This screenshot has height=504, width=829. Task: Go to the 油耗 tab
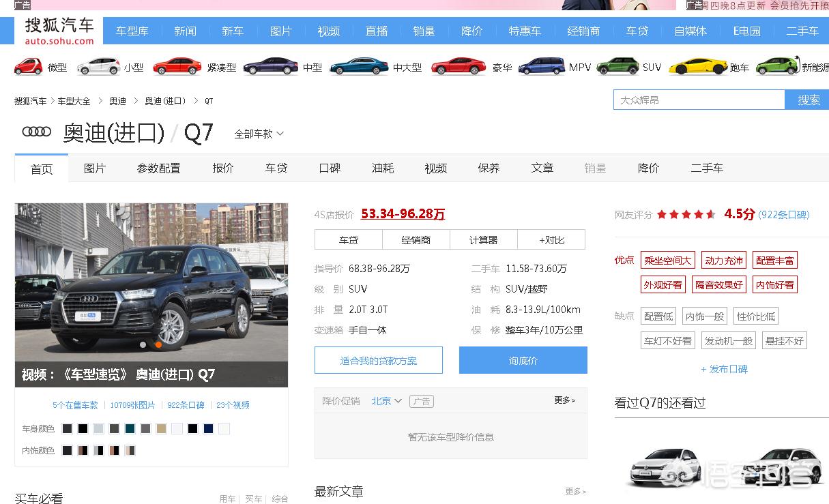(383, 168)
